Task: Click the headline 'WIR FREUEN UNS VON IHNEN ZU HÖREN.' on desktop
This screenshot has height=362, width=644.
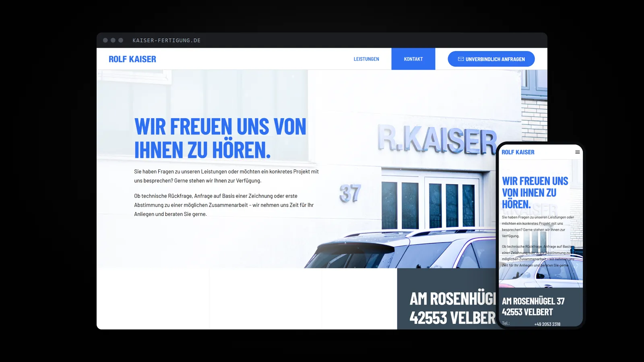Action: tap(220, 138)
